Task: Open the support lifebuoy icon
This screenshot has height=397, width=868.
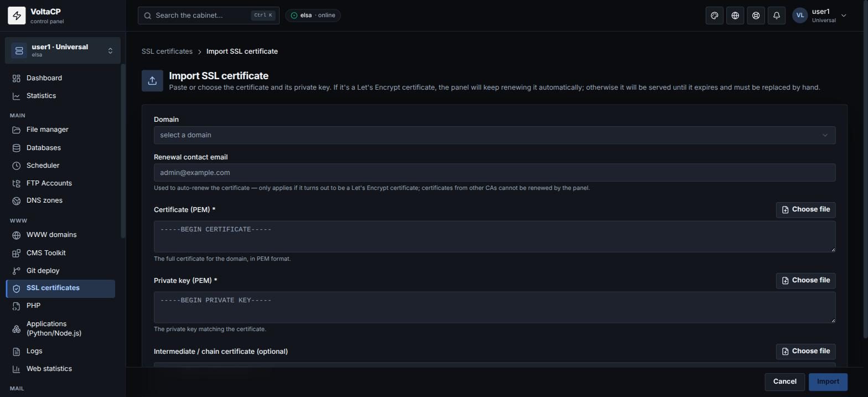Action: (756, 16)
